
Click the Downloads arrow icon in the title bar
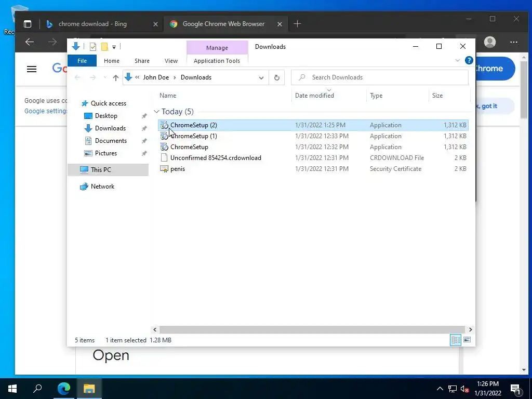(x=76, y=46)
